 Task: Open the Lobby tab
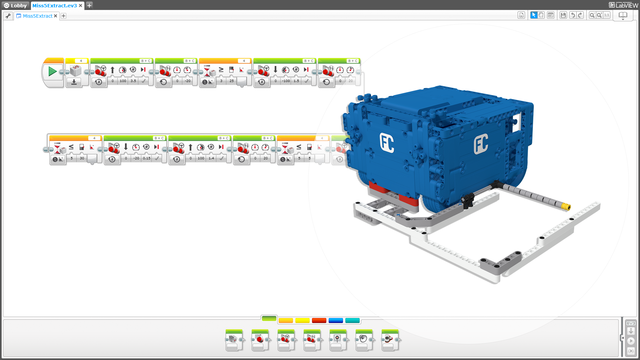tap(15, 5)
